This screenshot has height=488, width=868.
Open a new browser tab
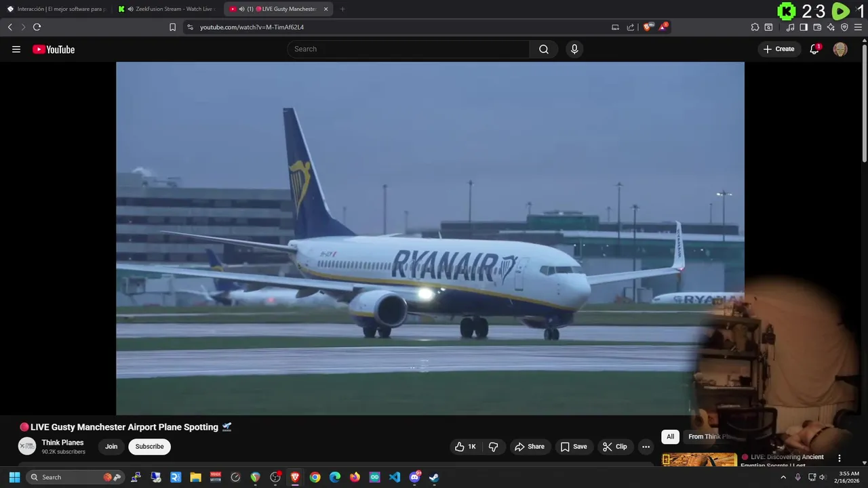342,9
